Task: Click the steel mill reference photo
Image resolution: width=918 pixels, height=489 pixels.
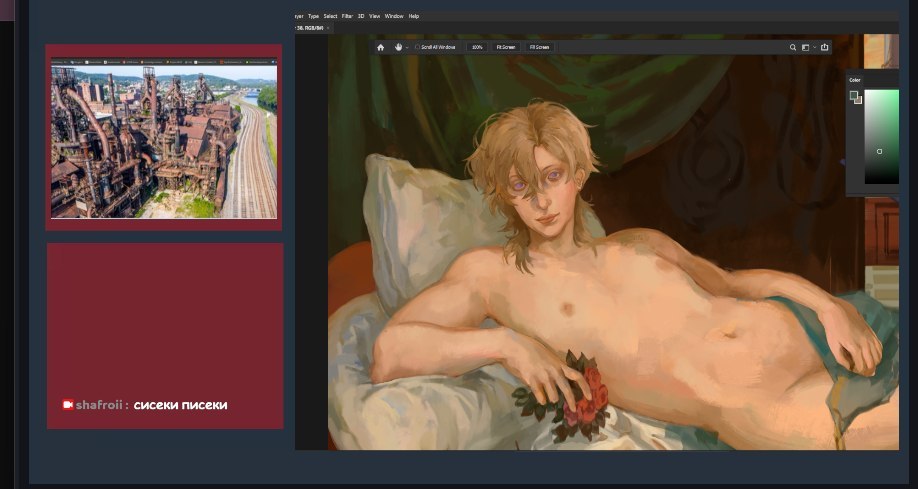Action: (x=164, y=141)
